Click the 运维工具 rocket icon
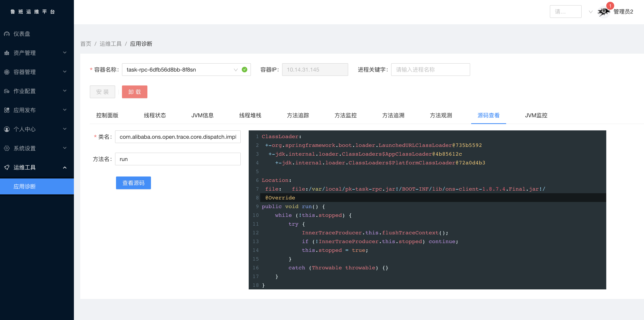 (x=7, y=167)
